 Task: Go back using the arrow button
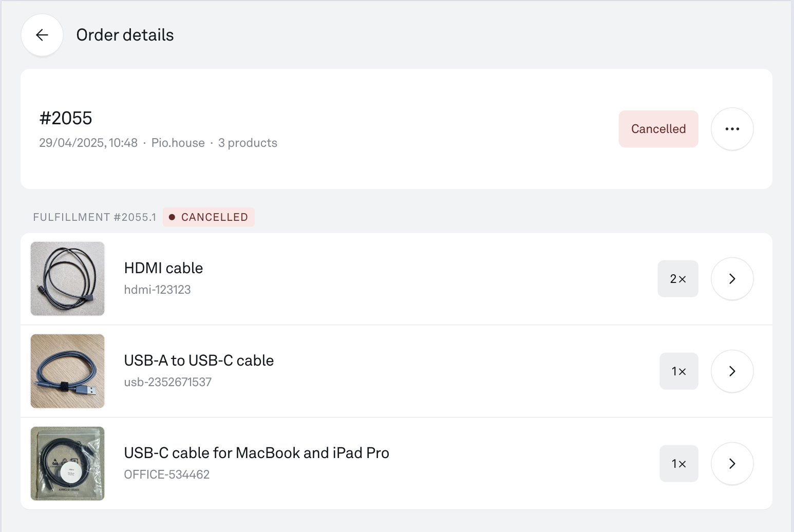[x=42, y=35]
